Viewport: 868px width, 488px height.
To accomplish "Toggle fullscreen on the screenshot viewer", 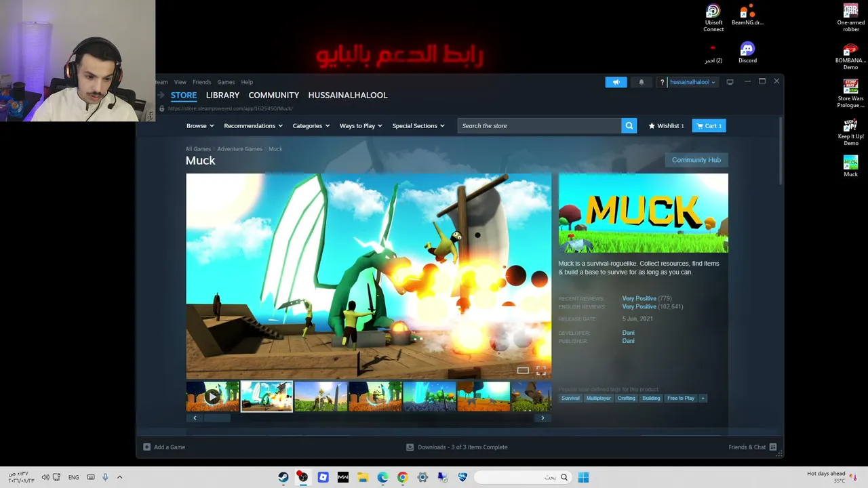I will coord(541,370).
